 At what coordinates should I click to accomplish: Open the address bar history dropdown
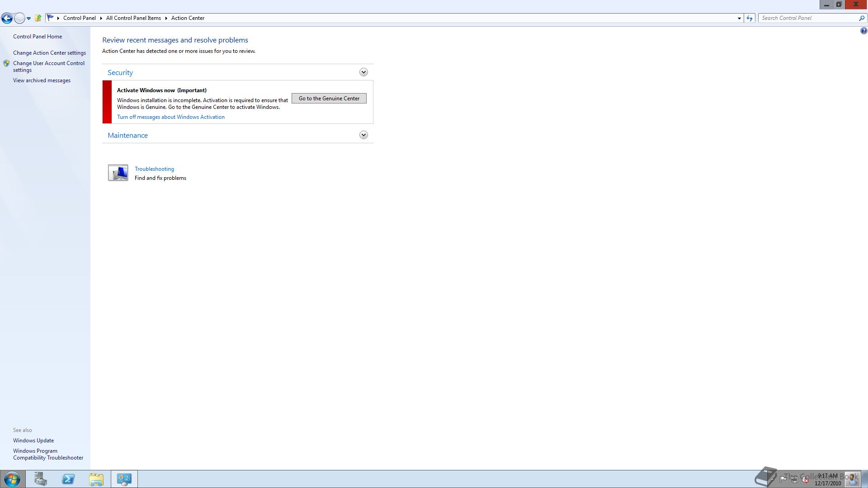tap(739, 18)
